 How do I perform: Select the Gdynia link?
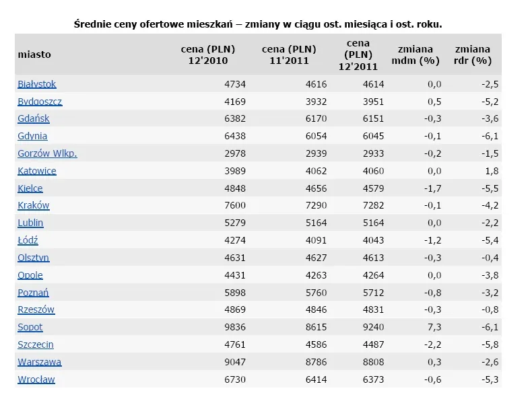(32, 136)
